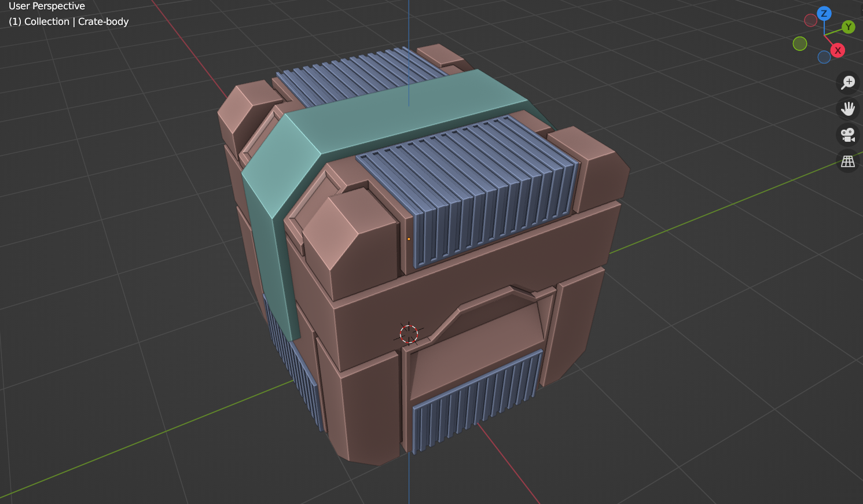Image resolution: width=863 pixels, height=504 pixels.
Task: Click the Crate-body label in the header breadcrumb
Action: coord(103,21)
